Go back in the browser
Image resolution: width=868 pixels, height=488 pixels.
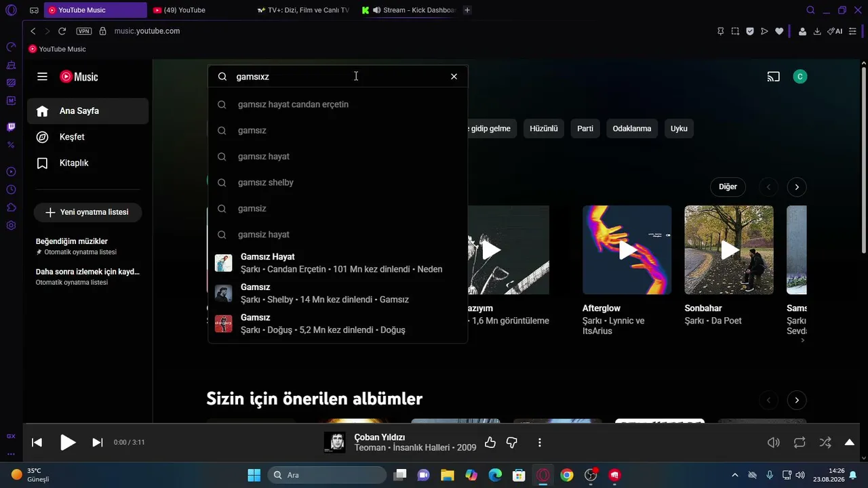coord(33,31)
